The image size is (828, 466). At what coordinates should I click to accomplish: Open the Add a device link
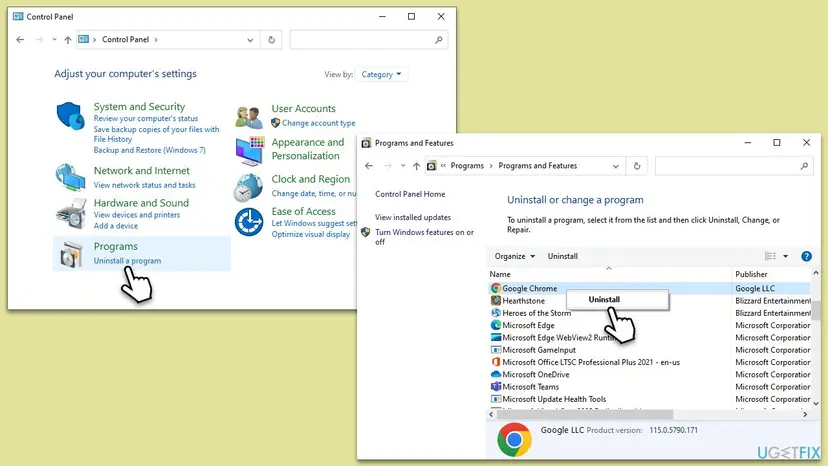click(116, 226)
